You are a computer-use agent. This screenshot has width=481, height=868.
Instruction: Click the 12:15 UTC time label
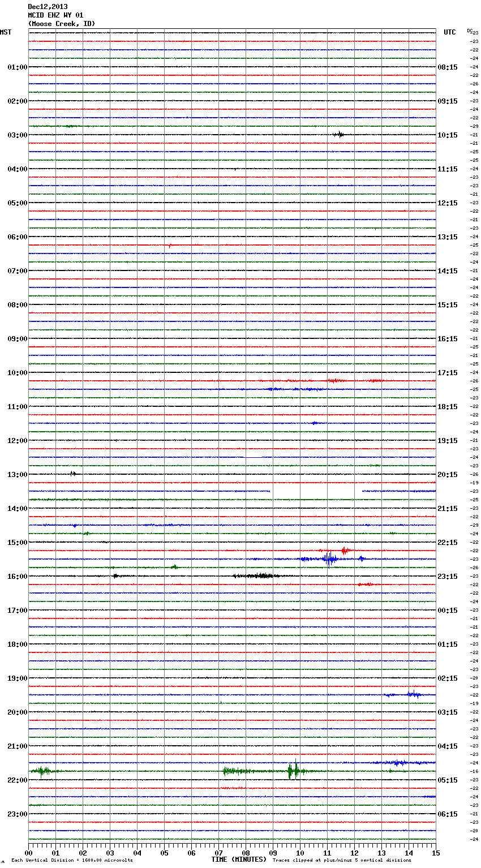(448, 203)
